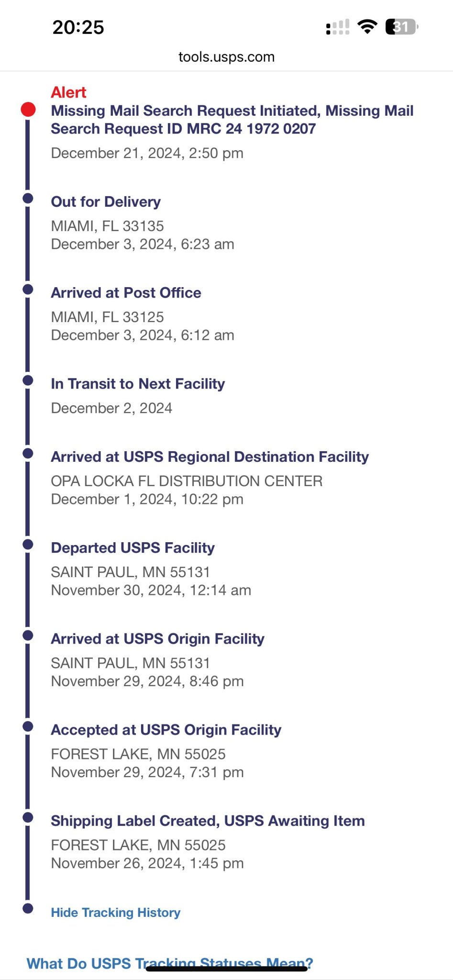Tap the In Transit timeline dot
453x980 pixels.
point(28,380)
